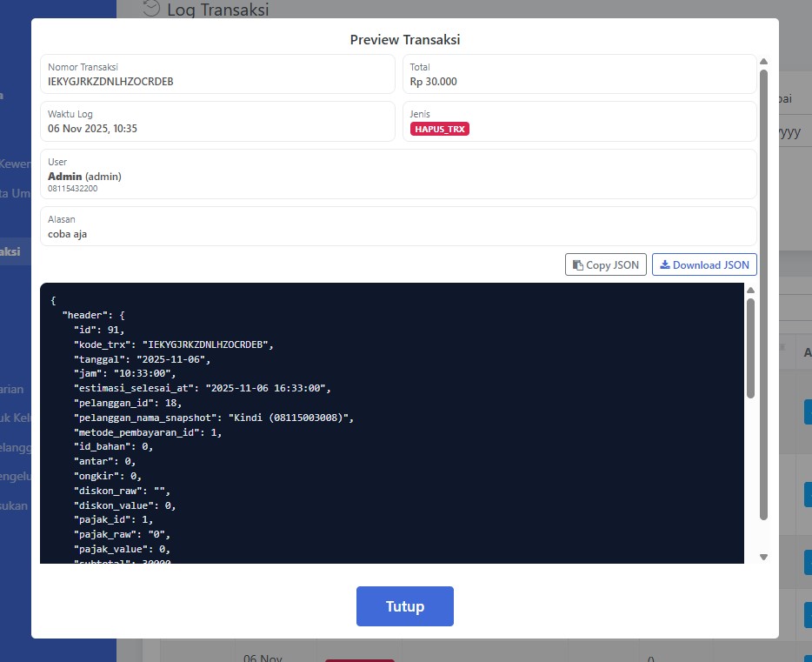This screenshot has width=812, height=662.
Task: Click the modal's outer scrollbar thumb
Action: pos(763,296)
